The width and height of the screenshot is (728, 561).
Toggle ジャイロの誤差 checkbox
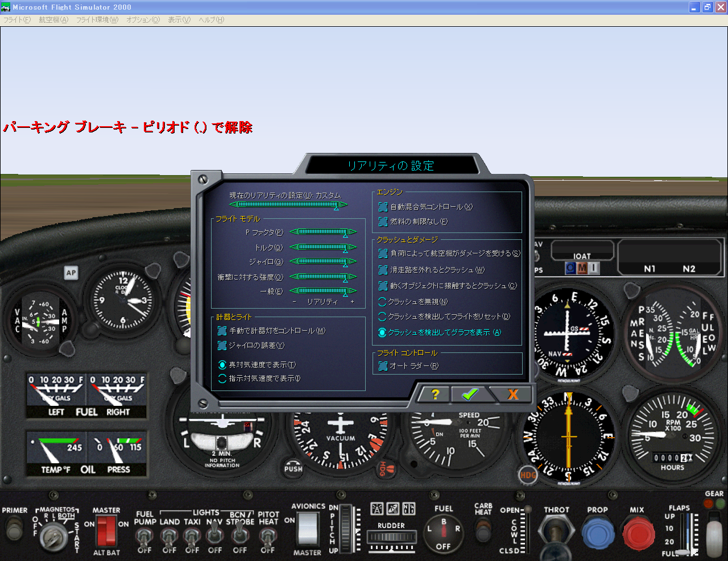pyautogui.click(x=222, y=346)
